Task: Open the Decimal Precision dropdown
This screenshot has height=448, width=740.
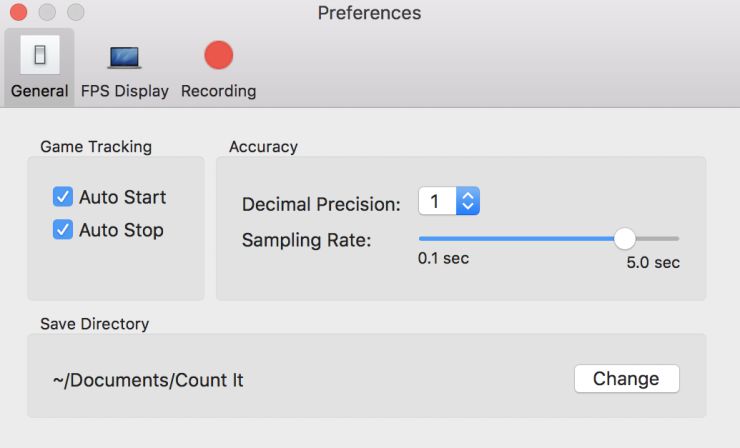Action: click(437, 202)
